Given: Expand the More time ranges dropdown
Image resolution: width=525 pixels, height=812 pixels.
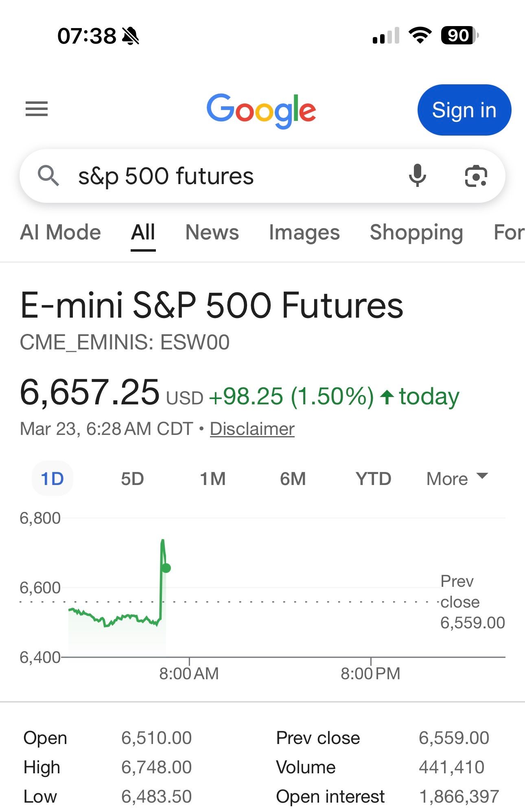Looking at the screenshot, I should pos(457,478).
